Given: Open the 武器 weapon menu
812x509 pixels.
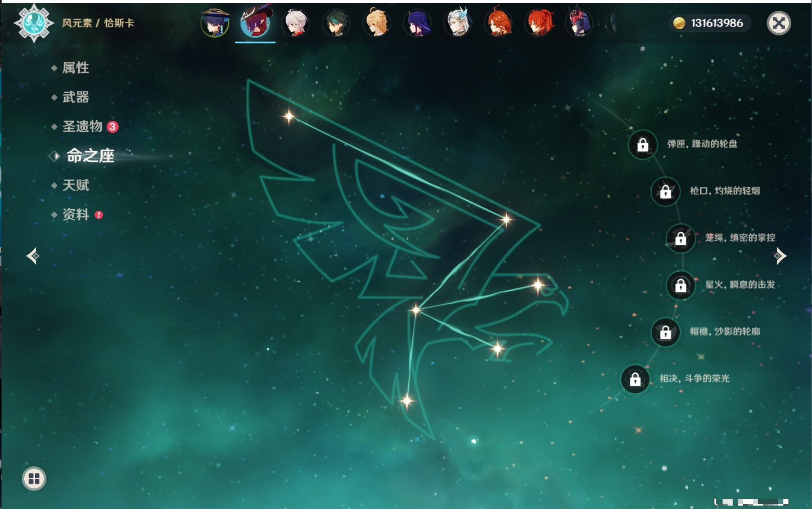Looking at the screenshot, I should [x=75, y=97].
